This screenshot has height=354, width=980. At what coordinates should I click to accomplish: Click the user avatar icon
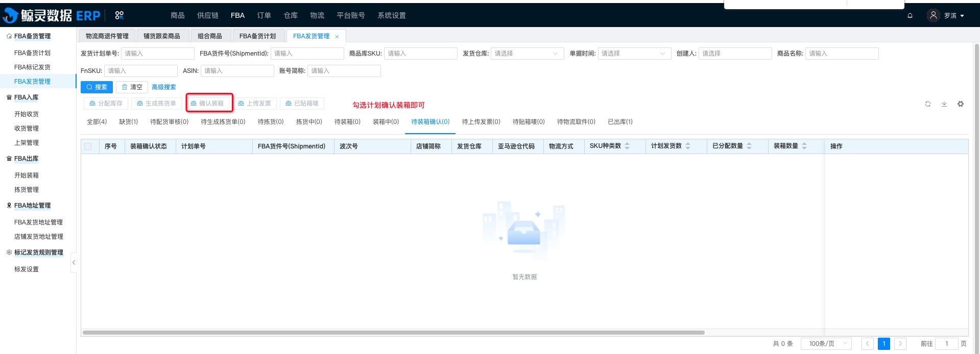[934, 15]
